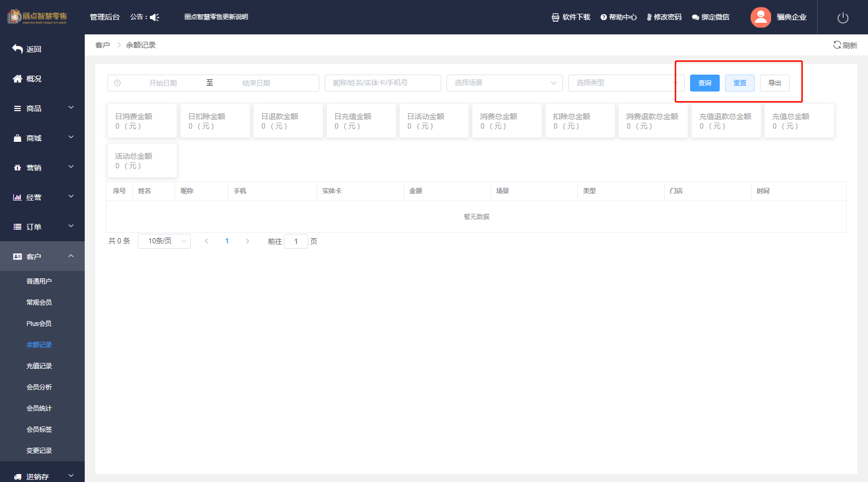Click the user avatar icon
Screen dimensions: 868x482
click(760, 17)
